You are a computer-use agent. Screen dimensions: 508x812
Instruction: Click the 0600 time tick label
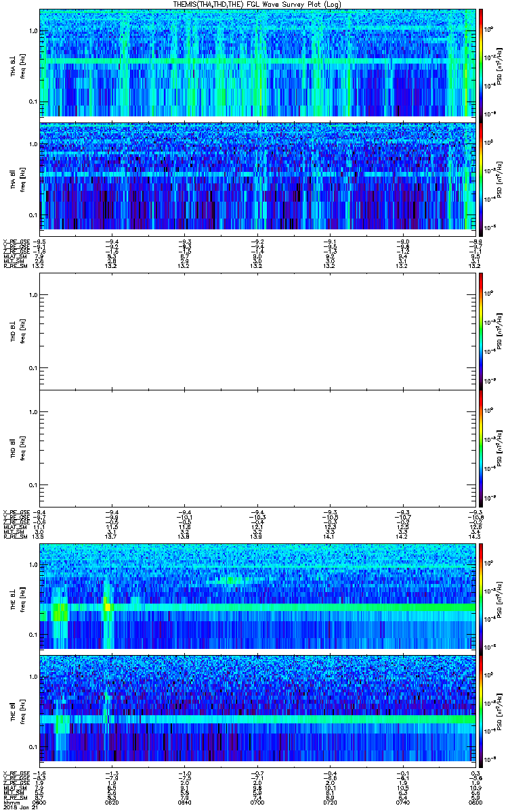(x=40, y=801)
